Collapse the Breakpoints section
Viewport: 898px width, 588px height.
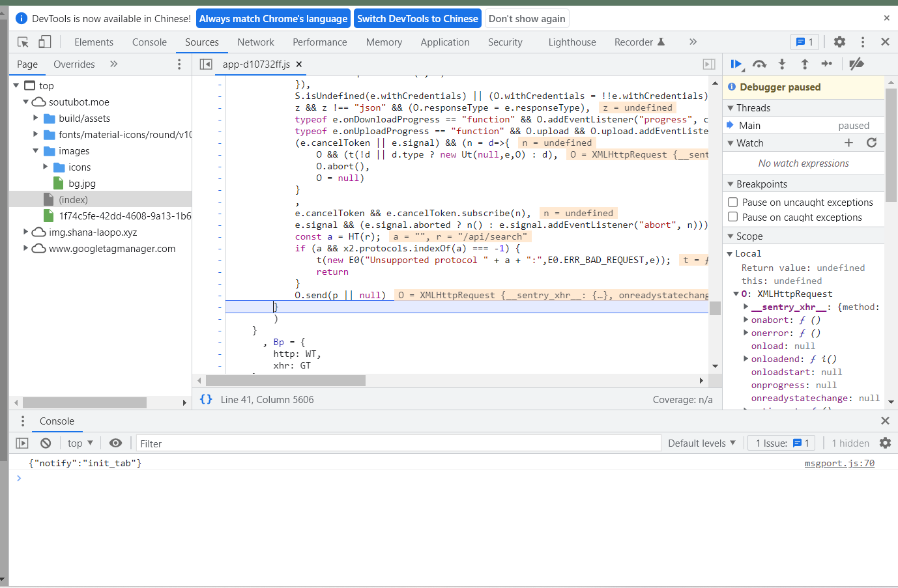[x=803, y=184]
